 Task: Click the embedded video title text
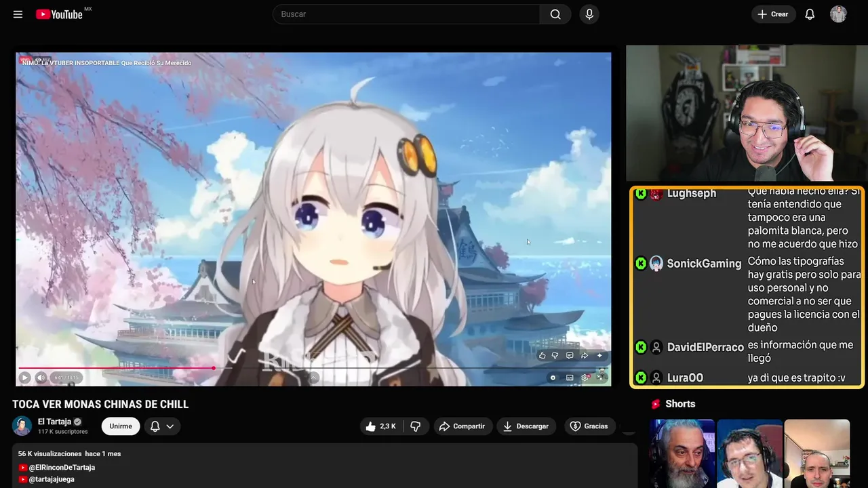point(106,63)
